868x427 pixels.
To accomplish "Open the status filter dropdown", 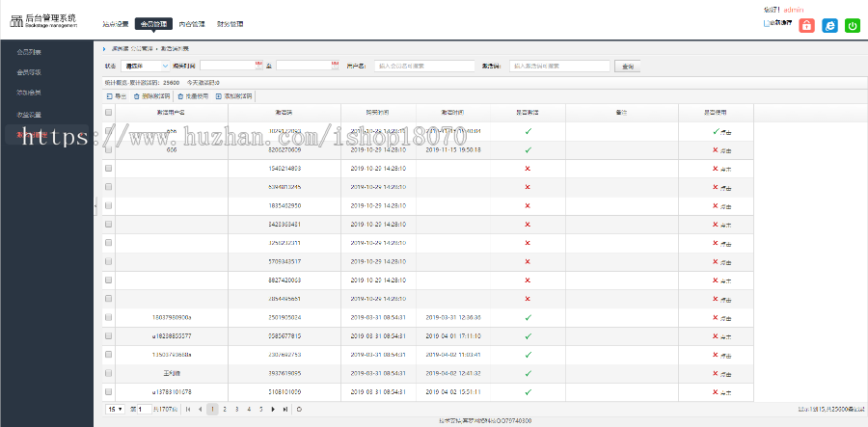I will (145, 66).
